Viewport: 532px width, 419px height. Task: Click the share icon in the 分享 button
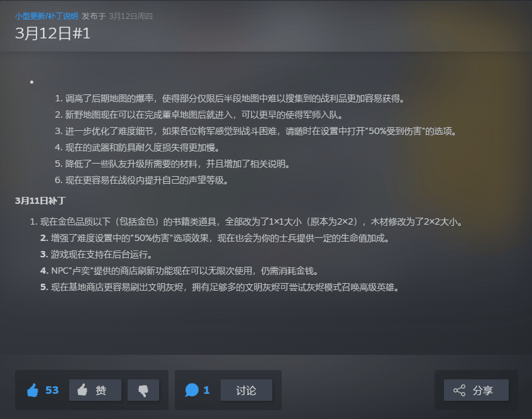460,390
